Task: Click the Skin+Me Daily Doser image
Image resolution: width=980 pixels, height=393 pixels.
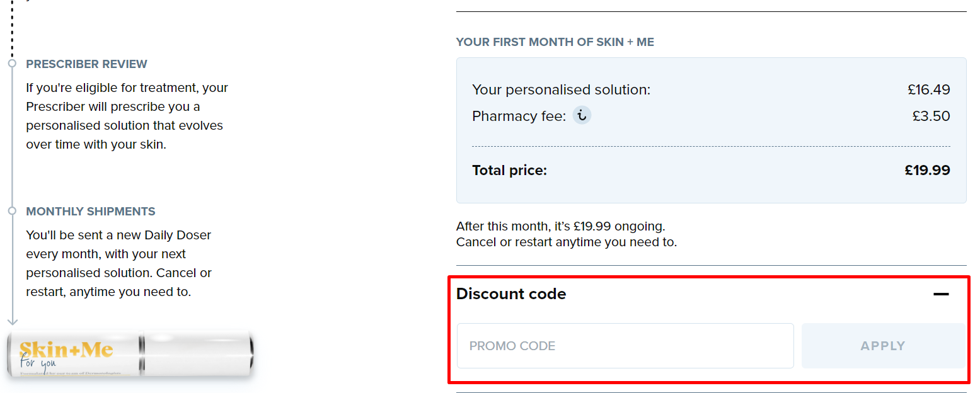Action: click(131, 353)
